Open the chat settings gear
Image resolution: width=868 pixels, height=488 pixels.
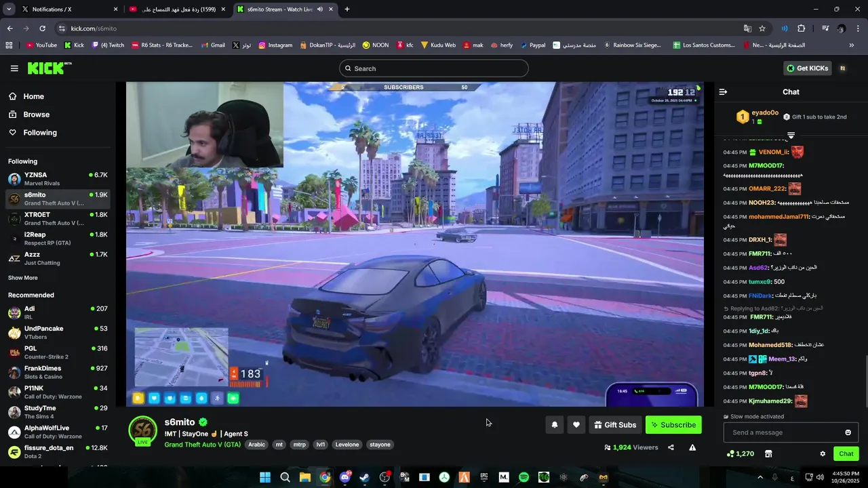823,454
